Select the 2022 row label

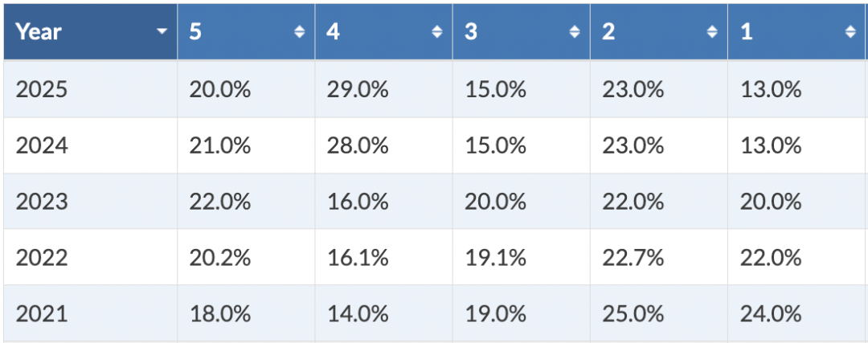coord(42,258)
